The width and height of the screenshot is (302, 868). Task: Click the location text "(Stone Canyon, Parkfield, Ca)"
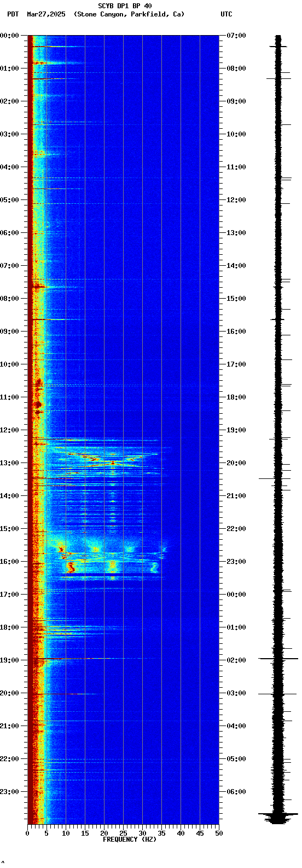click(x=129, y=14)
